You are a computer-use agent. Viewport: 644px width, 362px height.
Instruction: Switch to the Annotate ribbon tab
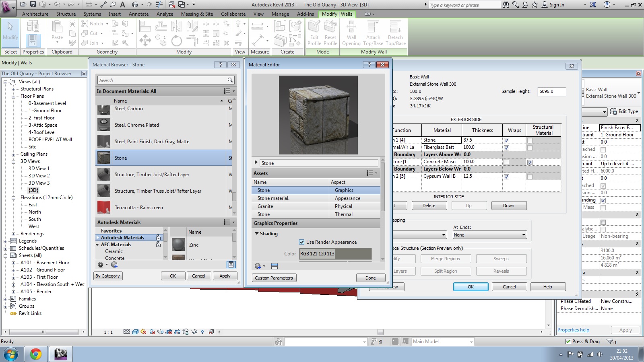[x=138, y=14]
